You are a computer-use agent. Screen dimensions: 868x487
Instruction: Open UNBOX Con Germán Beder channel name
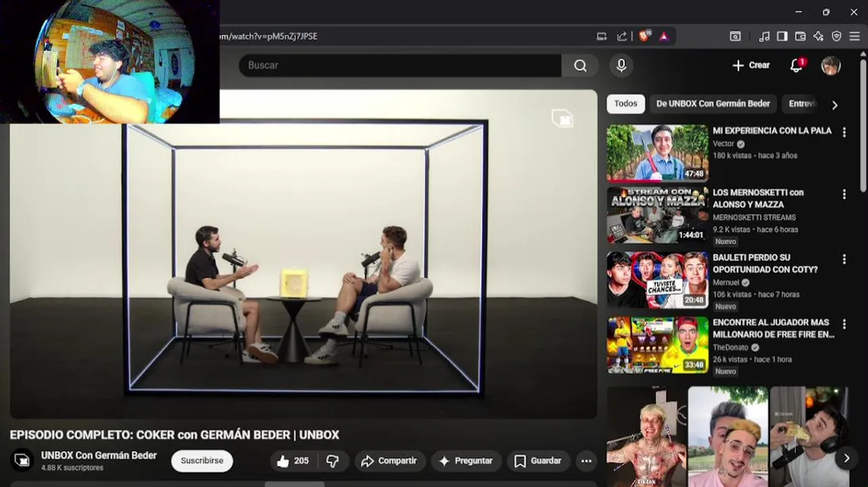point(99,455)
